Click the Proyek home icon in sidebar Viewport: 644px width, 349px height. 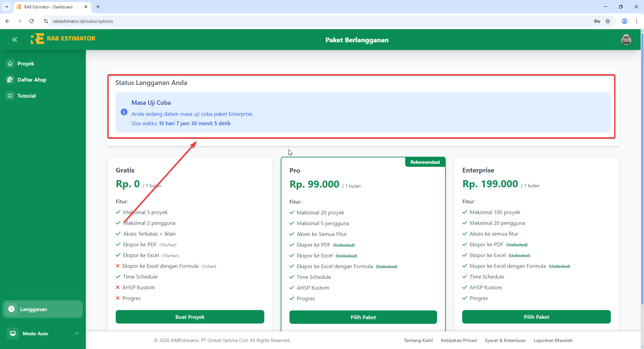click(x=10, y=63)
